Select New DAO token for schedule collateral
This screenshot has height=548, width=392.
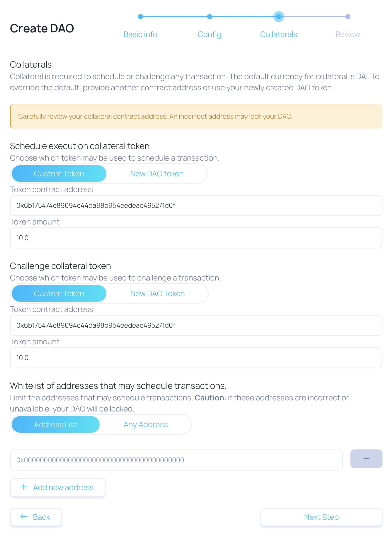click(156, 174)
